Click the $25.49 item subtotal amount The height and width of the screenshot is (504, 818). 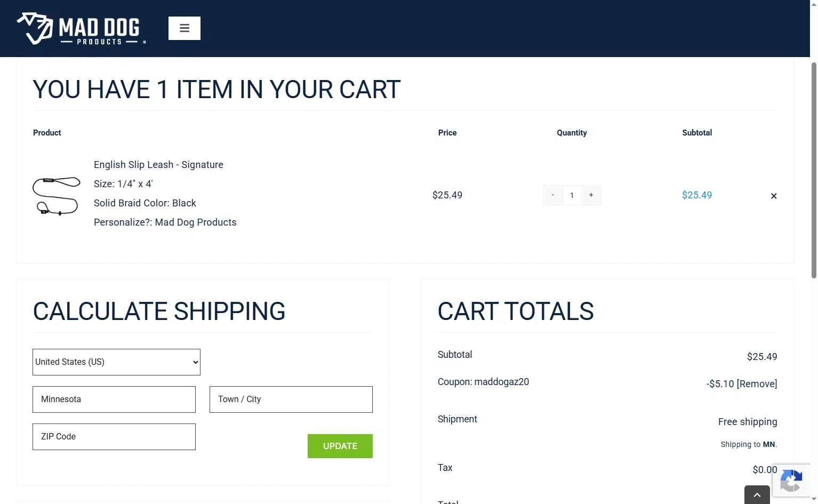pos(697,195)
